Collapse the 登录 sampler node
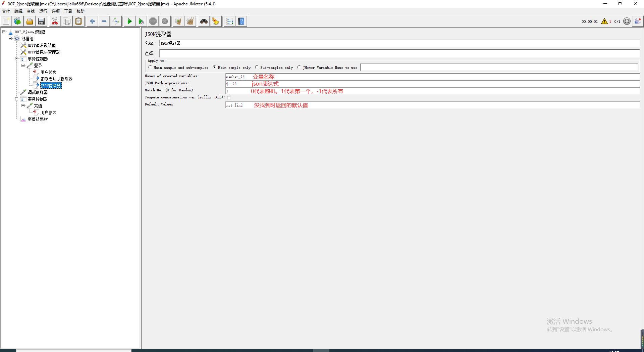The image size is (644, 352). click(x=23, y=65)
